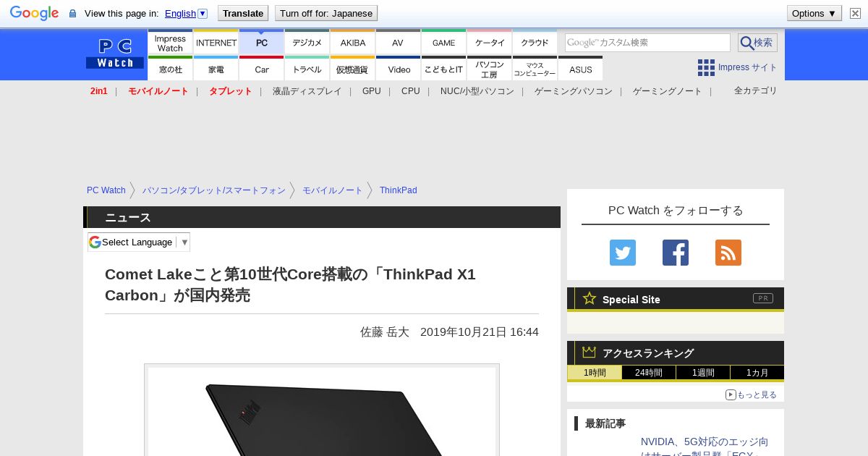Viewport: 868px width, 456px height.
Task: Open the AV nav tab
Action: point(398,43)
